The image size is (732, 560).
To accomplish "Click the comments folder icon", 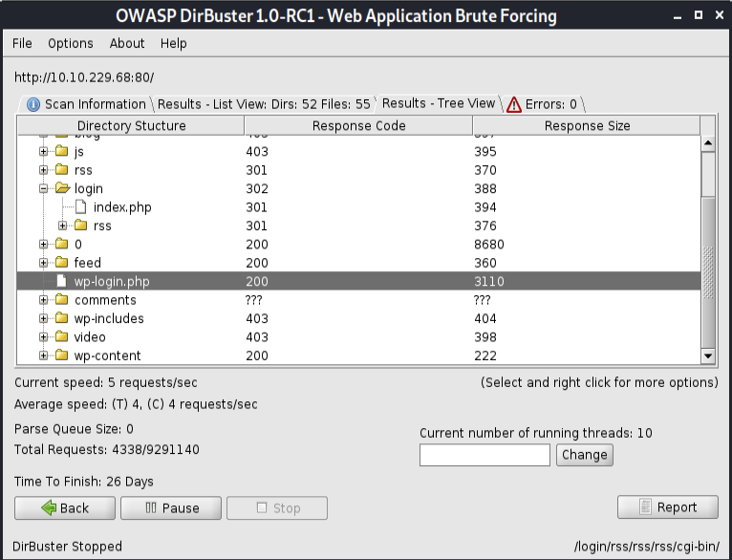I will click(61, 300).
